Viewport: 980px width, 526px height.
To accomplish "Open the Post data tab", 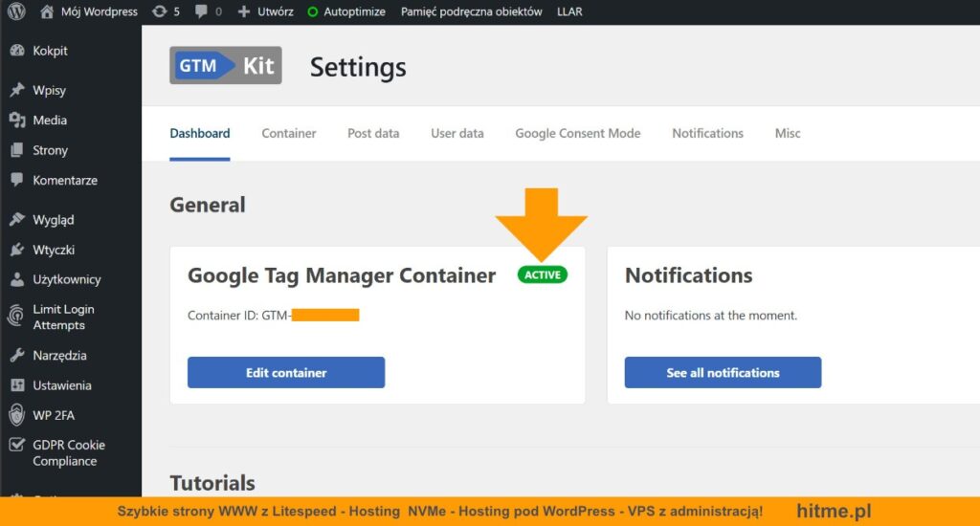I will [x=373, y=133].
